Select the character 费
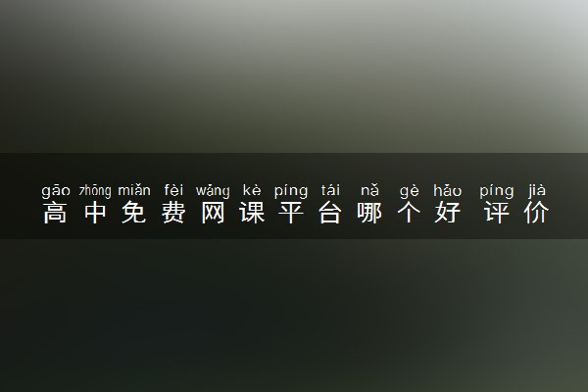 coord(173,213)
